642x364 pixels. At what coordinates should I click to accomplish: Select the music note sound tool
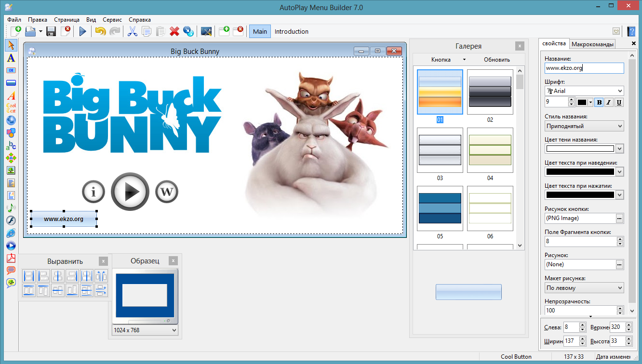[x=11, y=208]
